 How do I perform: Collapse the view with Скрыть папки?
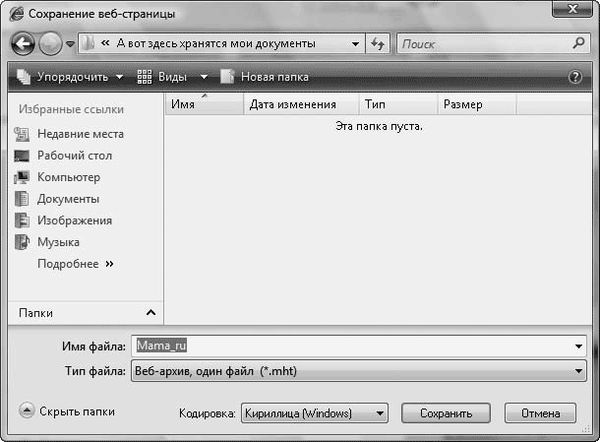[67, 411]
